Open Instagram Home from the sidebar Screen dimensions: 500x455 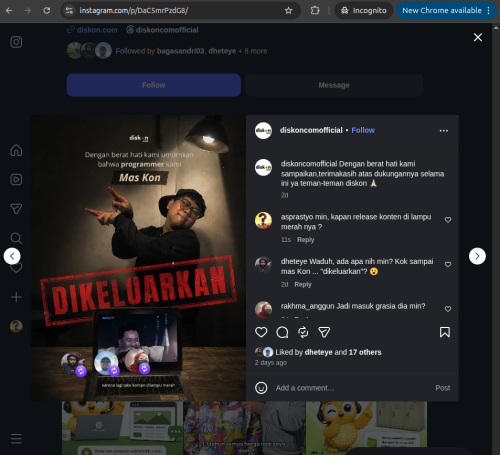click(x=16, y=150)
